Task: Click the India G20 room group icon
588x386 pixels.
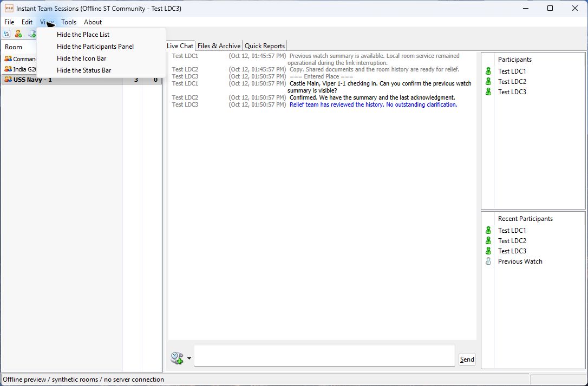Action: point(8,69)
